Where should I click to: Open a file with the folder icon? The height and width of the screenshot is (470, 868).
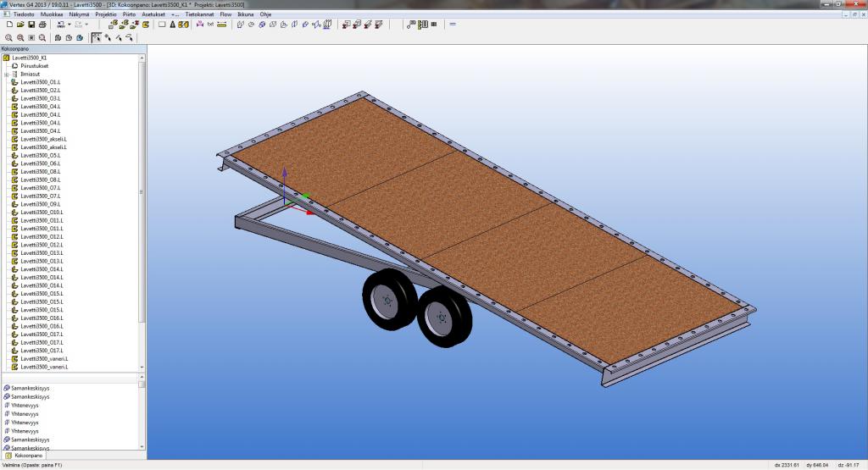pos(20,25)
